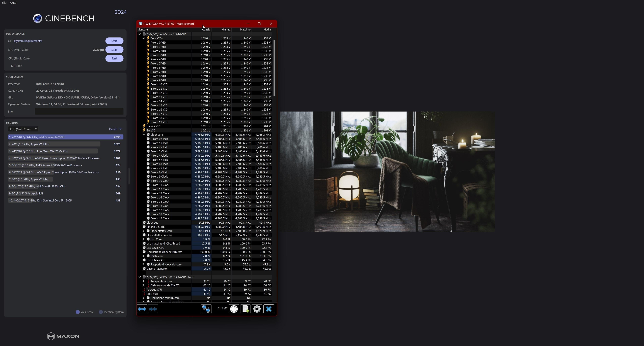Viewport: 644px width, 346px height.
Task: Click the chip icon of CPU [#0] DTS group
Action: [x=144, y=277]
